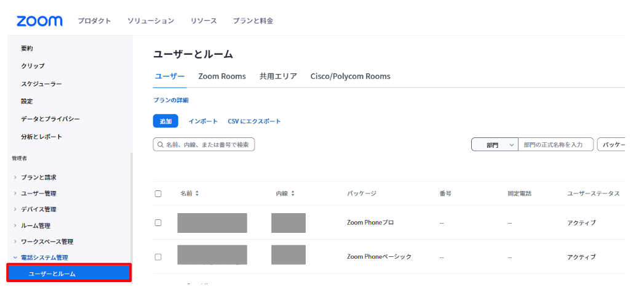Open the プロダクト top menu
Viewport: 644px width, 292px height.
[95, 21]
